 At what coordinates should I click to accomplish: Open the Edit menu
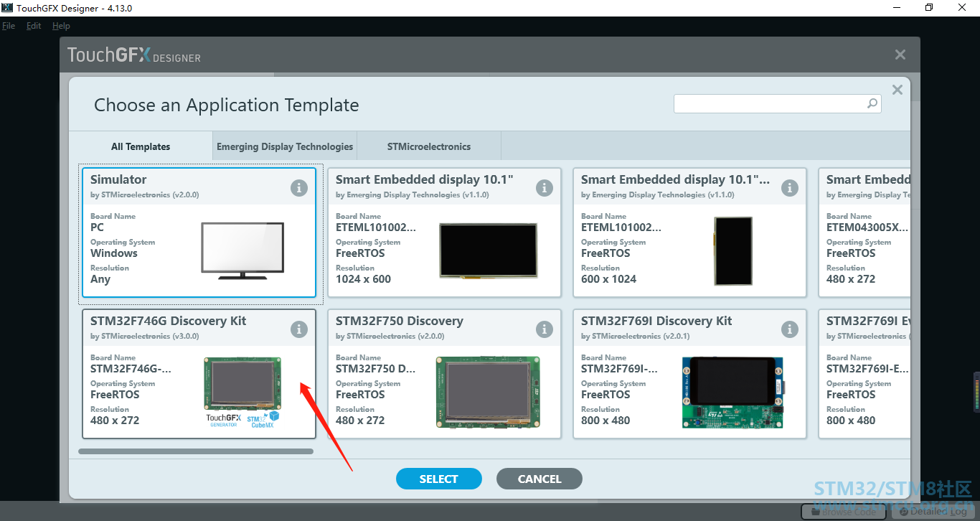click(34, 26)
